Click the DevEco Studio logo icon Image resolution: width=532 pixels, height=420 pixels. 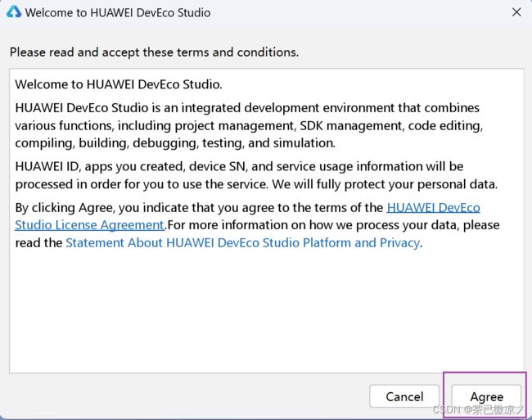point(14,12)
